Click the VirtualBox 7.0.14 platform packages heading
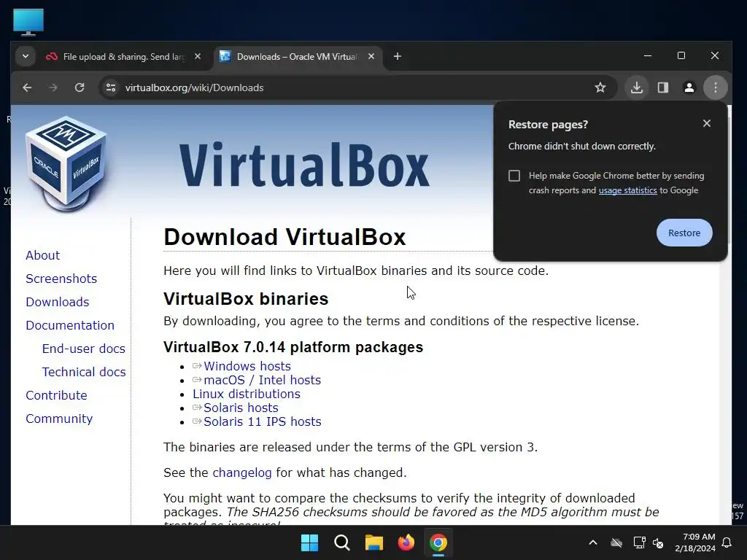The image size is (747, 560). (x=293, y=347)
